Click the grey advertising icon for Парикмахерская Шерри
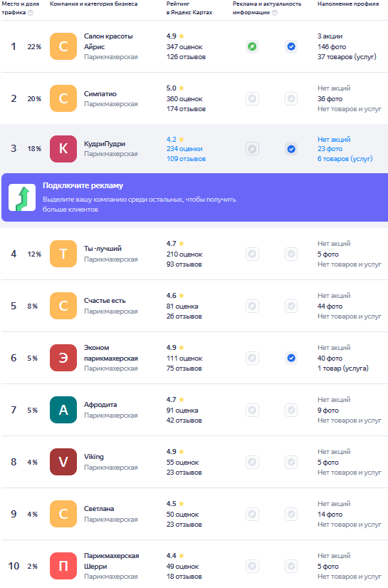The image size is (388, 588). point(253,566)
